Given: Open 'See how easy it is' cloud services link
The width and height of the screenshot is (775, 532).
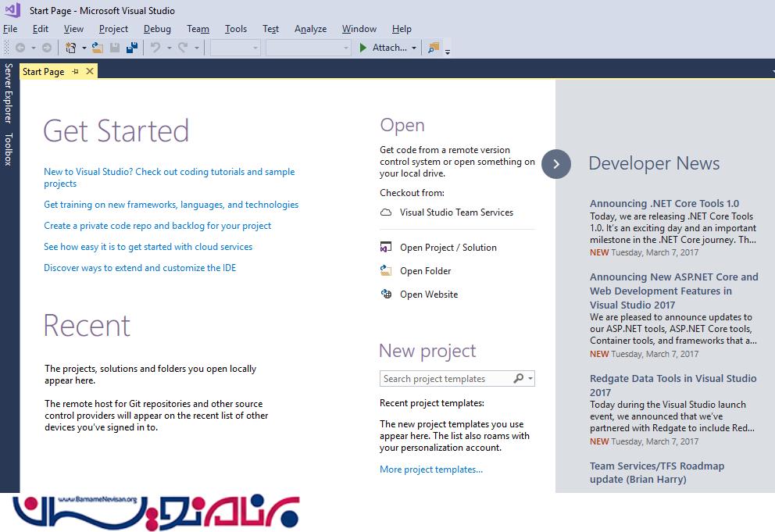Looking at the screenshot, I should [148, 247].
